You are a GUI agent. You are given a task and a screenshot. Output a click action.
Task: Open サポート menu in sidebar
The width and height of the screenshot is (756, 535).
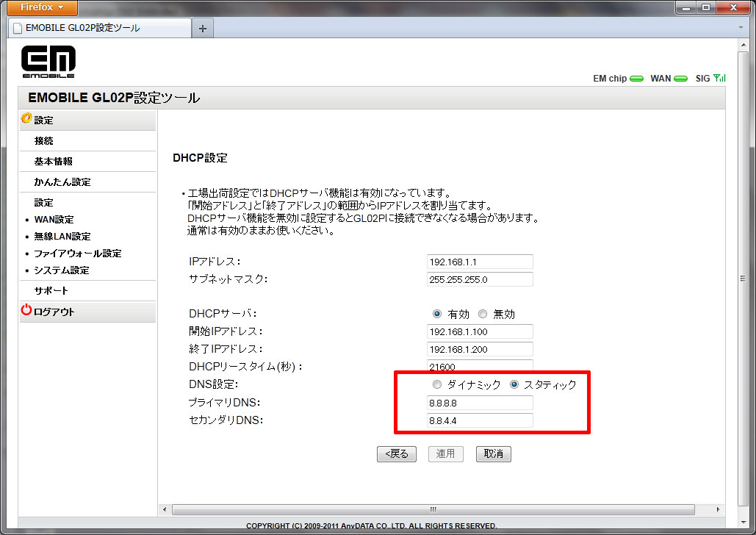[87, 291]
